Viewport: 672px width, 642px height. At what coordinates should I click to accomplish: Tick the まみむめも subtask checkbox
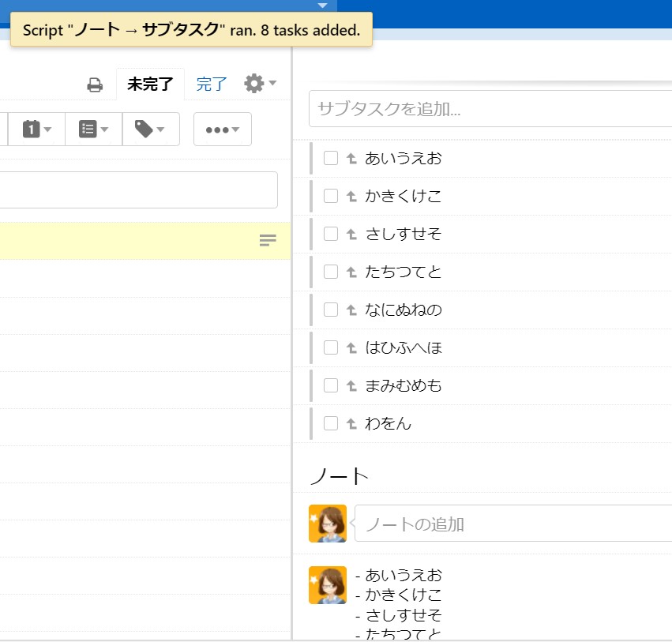pyautogui.click(x=331, y=385)
